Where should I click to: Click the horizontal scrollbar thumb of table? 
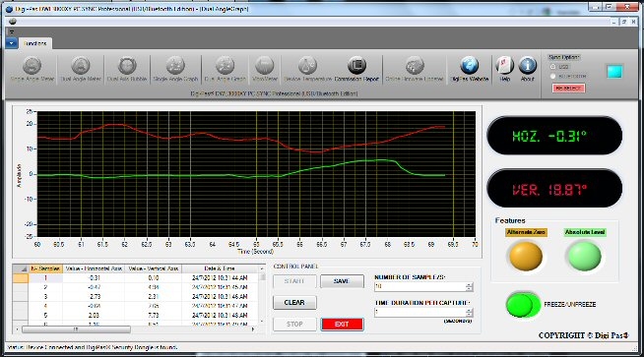(x=76, y=329)
